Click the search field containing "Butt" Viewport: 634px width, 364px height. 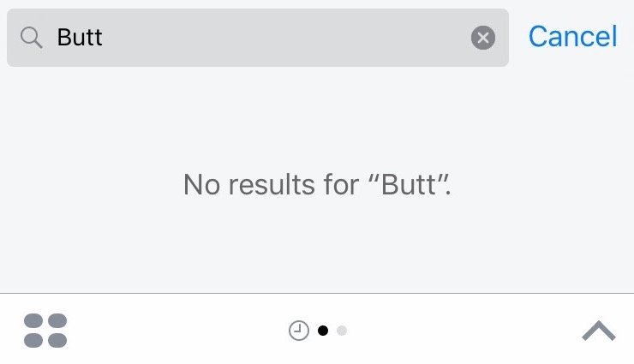point(257,38)
